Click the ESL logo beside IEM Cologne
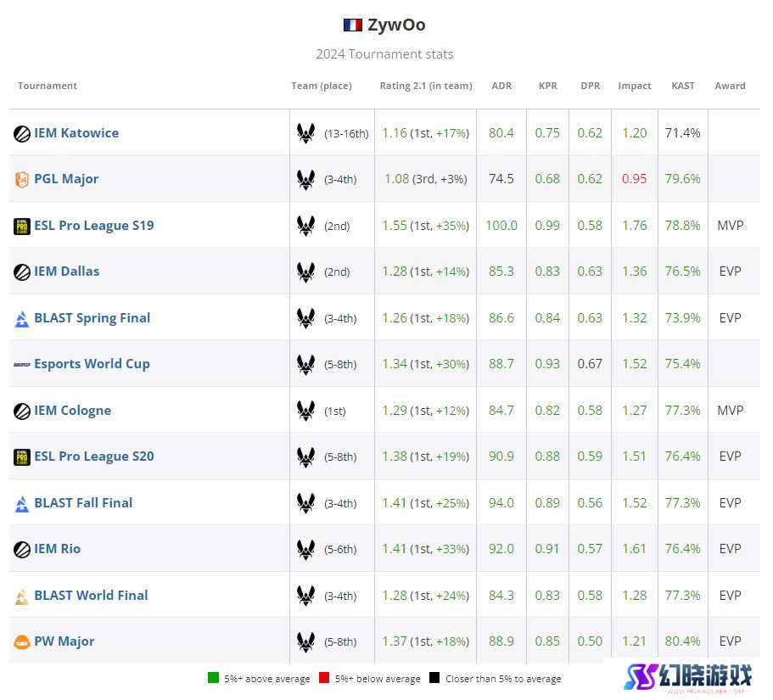Viewport: 773px width, 700px height. tap(22, 412)
